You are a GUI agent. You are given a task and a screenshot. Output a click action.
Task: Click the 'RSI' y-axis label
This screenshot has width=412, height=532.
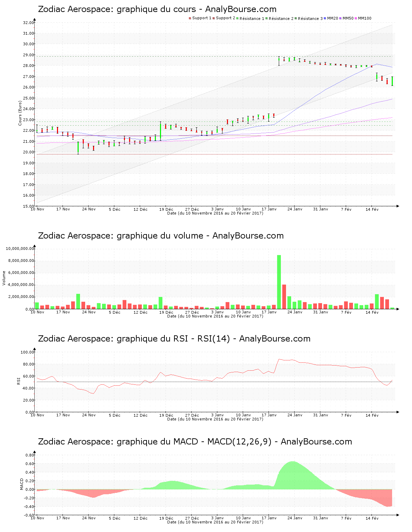point(19,381)
